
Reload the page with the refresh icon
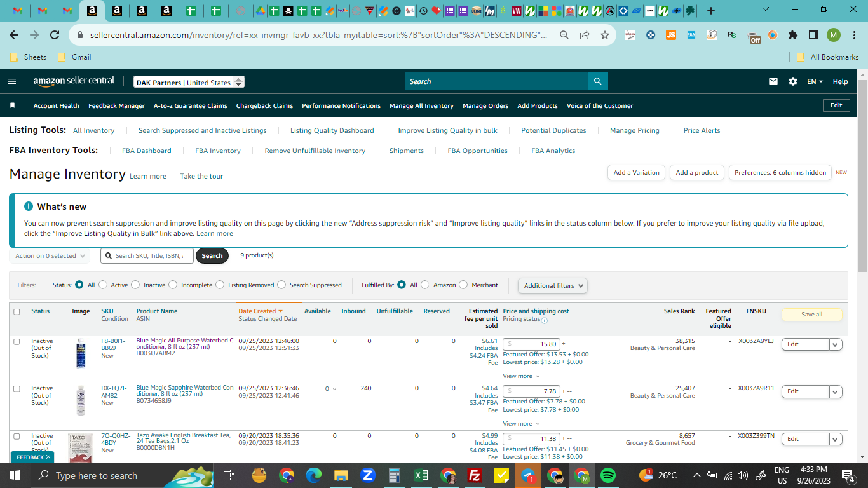tap(55, 35)
